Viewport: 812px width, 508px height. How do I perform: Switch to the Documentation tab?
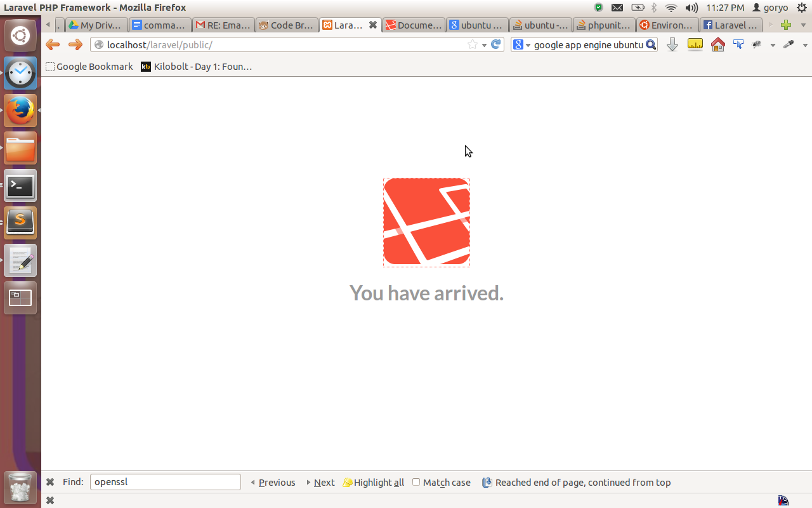(x=413, y=25)
